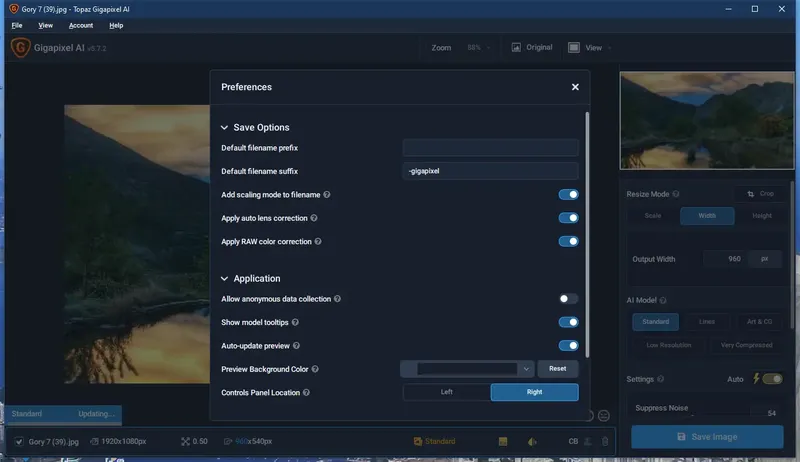Click the Save Image button
Viewport: 800px width, 462px height.
tap(707, 437)
